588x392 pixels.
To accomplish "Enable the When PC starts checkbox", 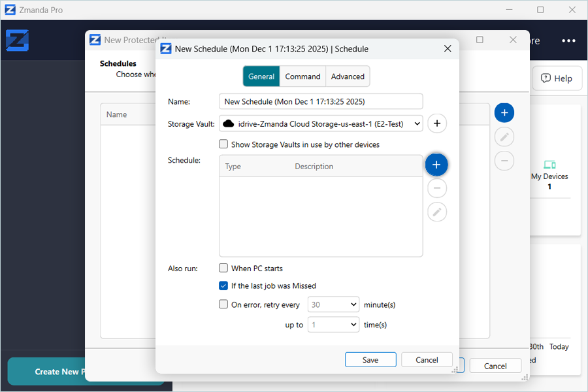I will pyautogui.click(x=223, y=268).
